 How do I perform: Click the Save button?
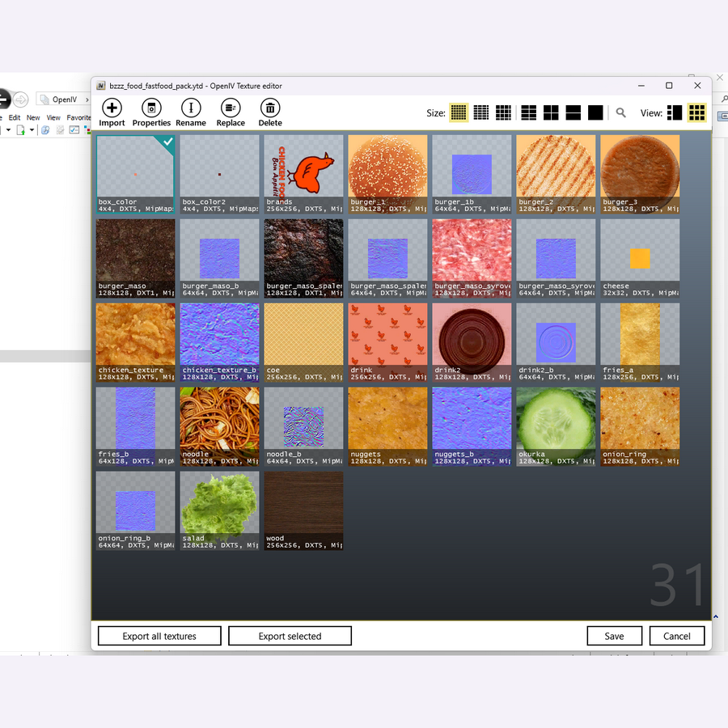[x=614, y=636]
